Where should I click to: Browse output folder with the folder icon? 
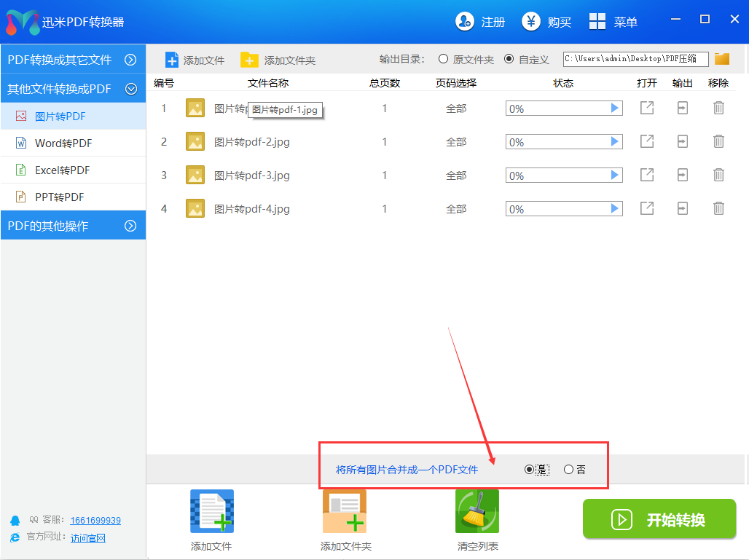[x=722, y=59]
